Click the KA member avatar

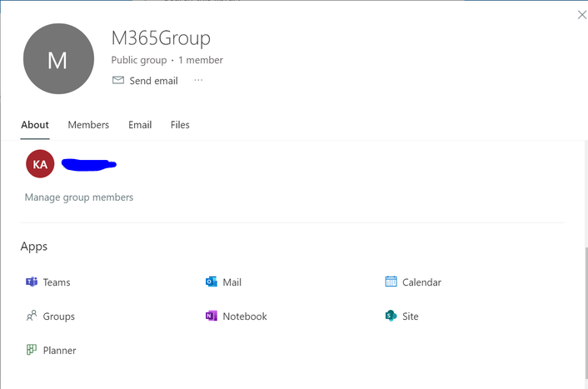click(x=40, y=164)
